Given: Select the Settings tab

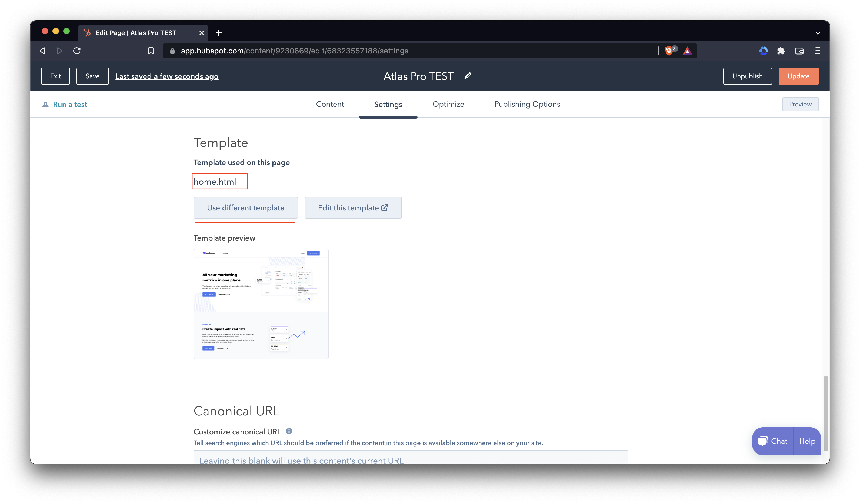Looking at the screenshot, I should 388,104.
